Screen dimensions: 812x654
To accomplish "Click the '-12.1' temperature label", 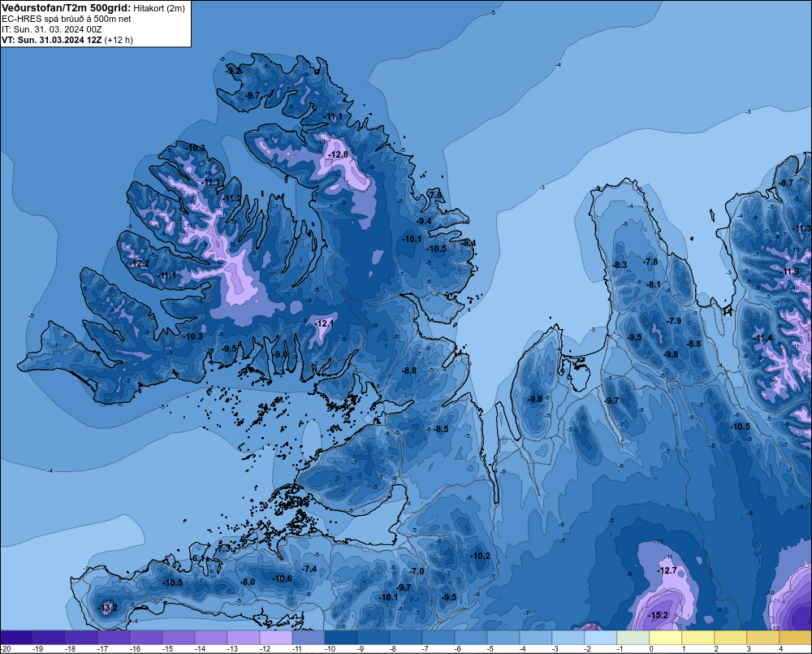I will (324, 323).
